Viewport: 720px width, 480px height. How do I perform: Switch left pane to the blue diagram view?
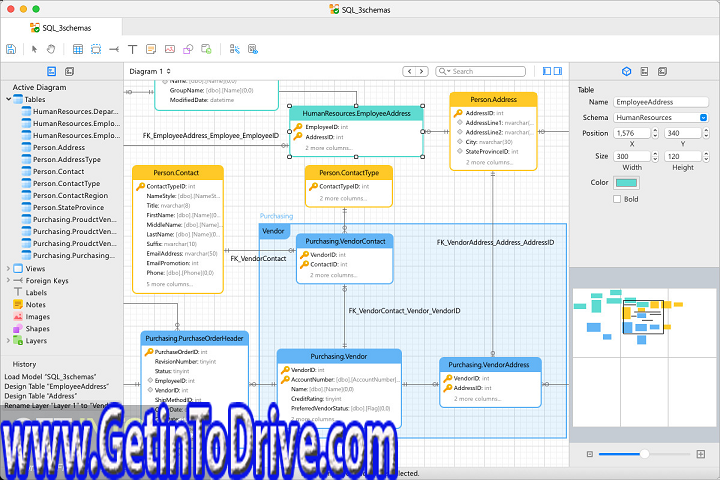click(51, 71)
